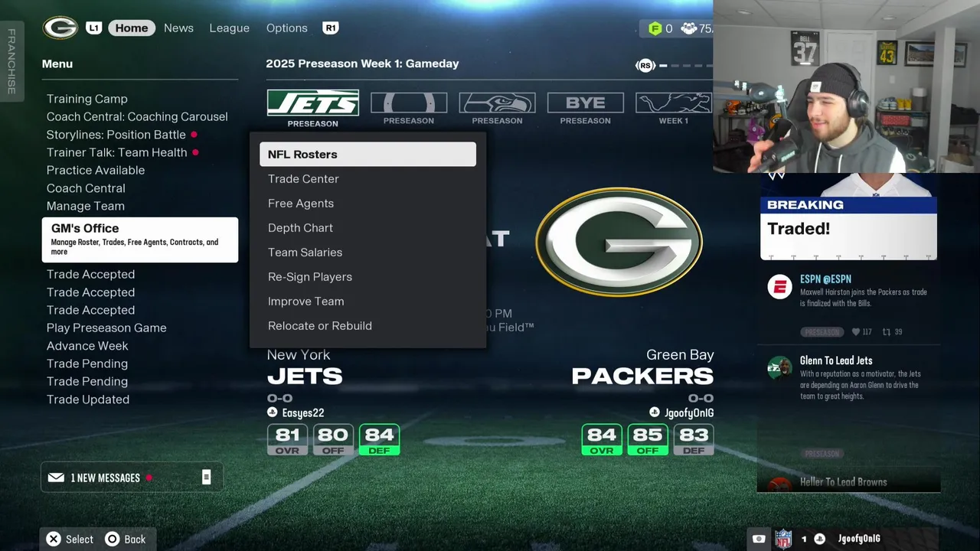
Task: Click the circle Back button prompt
Action: tap(126, 539)
